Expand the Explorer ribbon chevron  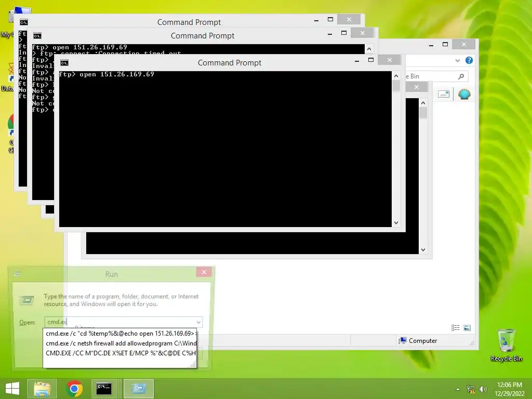[457, 60]
